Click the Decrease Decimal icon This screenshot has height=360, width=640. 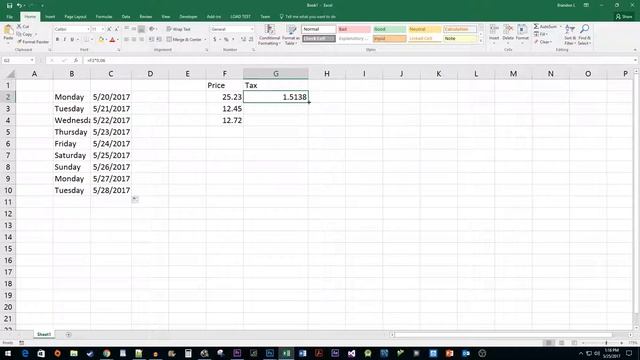coord(251,39)
